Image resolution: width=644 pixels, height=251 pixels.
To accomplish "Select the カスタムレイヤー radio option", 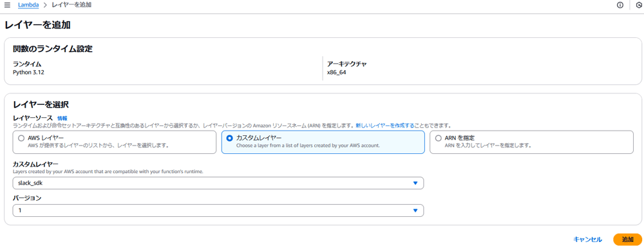I will click(230, 138).
